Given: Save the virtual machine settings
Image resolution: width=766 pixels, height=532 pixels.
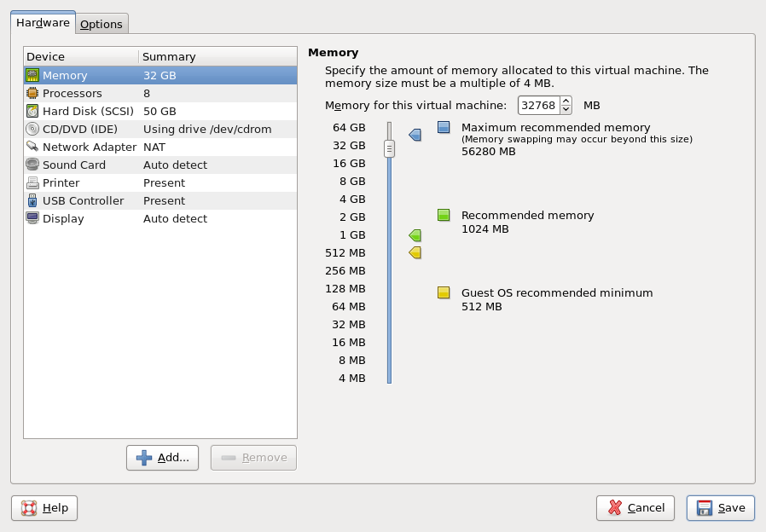Looking at the screenshot, I should pos(720,507).
